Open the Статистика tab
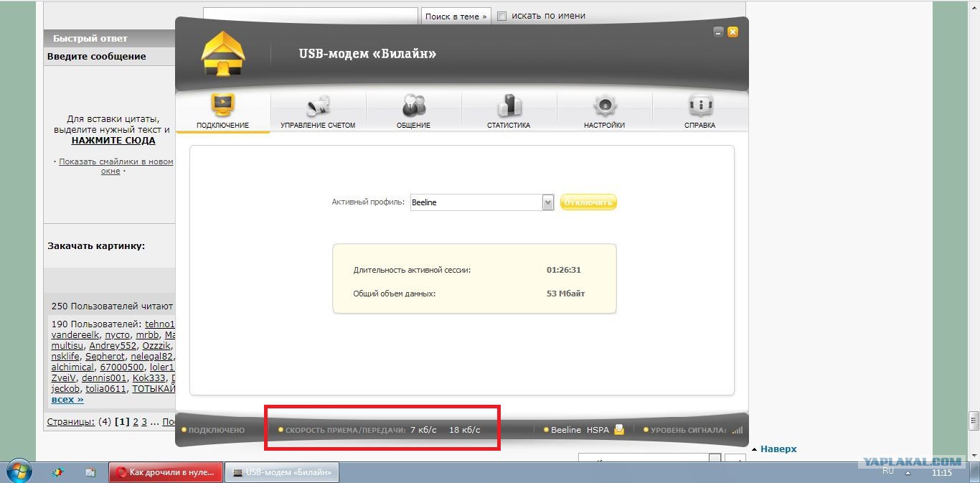The width and height of the screenshot is (980, 483). pyautogui.click(x=509, y=111)
